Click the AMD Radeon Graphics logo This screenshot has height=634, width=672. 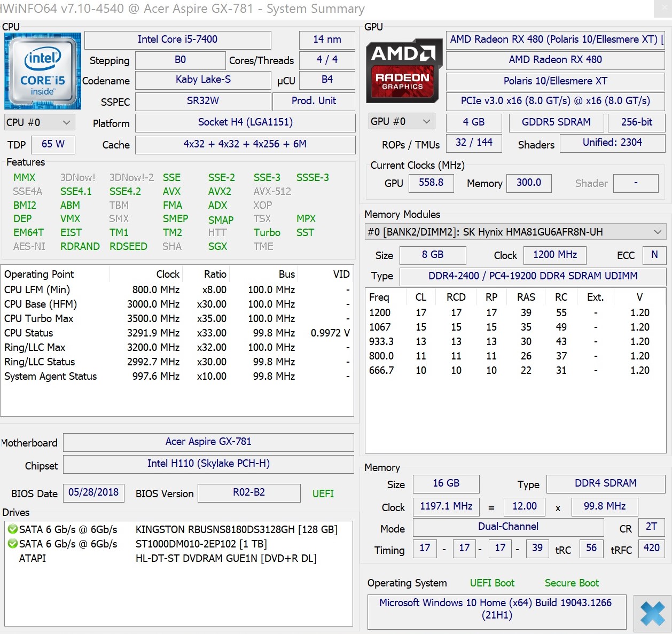click(404, 71)
